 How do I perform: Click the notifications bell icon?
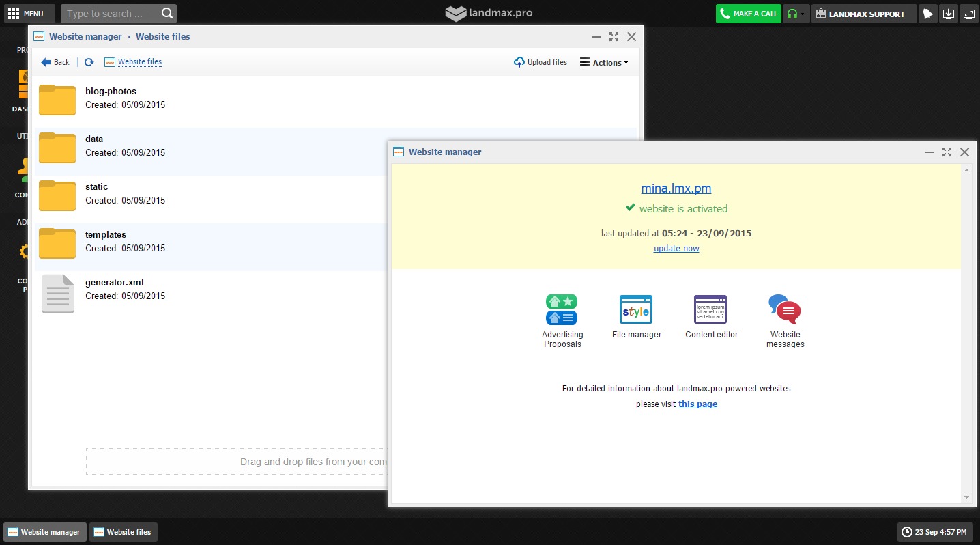point(927,14)
